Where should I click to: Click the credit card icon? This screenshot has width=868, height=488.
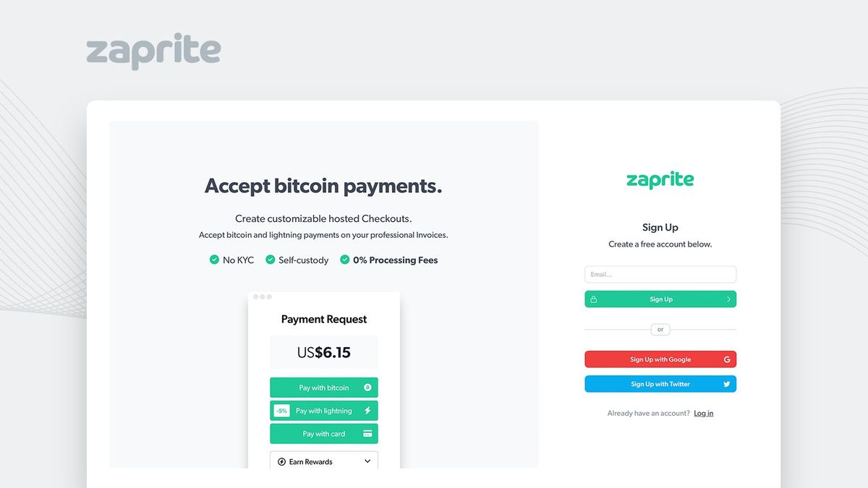[x=367, y=434]
